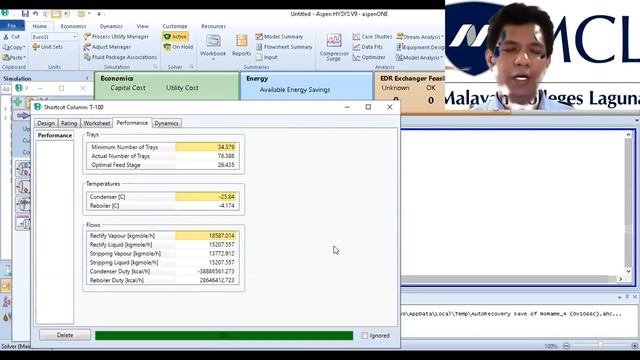Viewport: 640px width, 360px height.
Task: Collapse the Simulation navigation pane arrow
Action: [87, 78]
